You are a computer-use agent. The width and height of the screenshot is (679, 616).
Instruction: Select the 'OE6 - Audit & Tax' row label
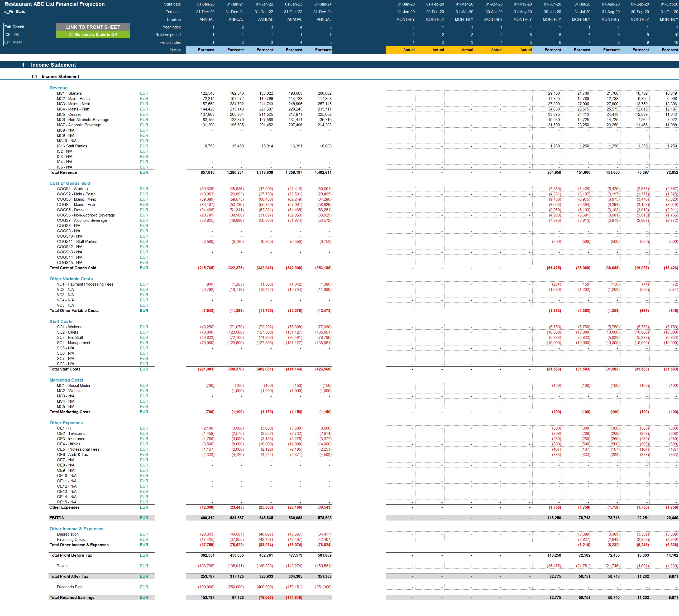(73, 454)
